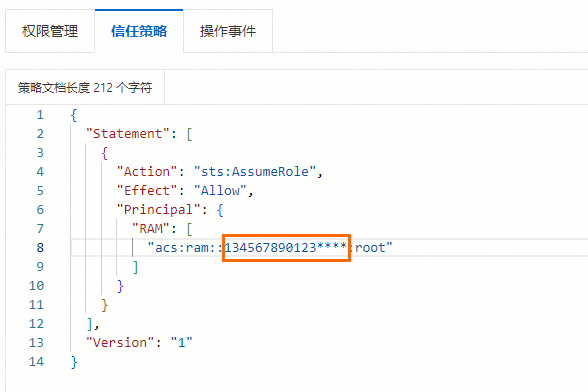The width and height of the screenshot is (588, 392).
Task: Click the closing bracket on line 12
Action: (89, 324)
